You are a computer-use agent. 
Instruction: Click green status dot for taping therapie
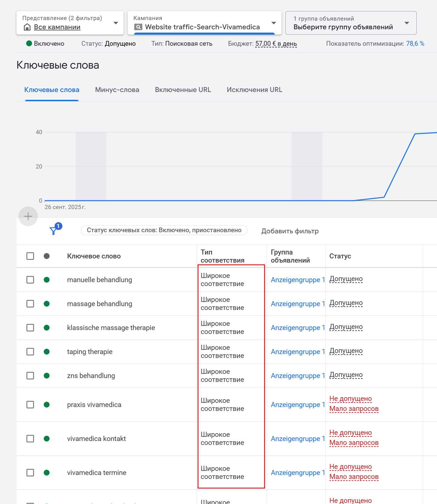47,352
